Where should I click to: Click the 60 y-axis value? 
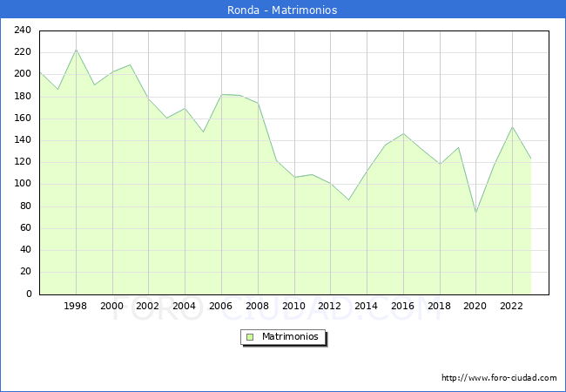point(25,227)
